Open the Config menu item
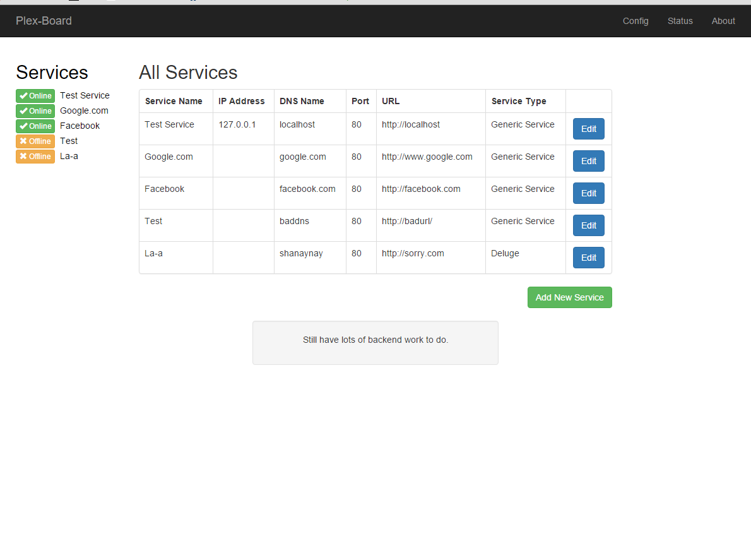The width and height of the screenshot is (751, 560). pyautogui.click(x=636, y=21)
